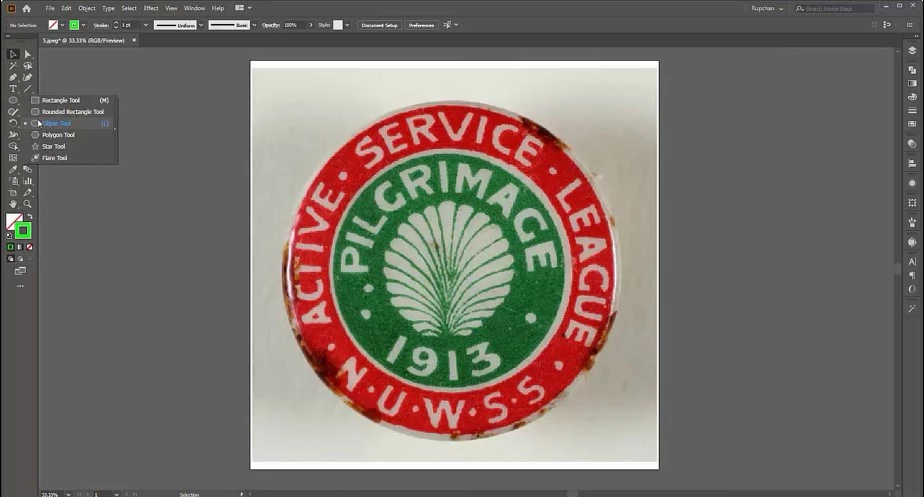924x497 pixels.
Task: Click the Search Adobe Stock field
Action: pyautogui.click(x=834, y=8)
